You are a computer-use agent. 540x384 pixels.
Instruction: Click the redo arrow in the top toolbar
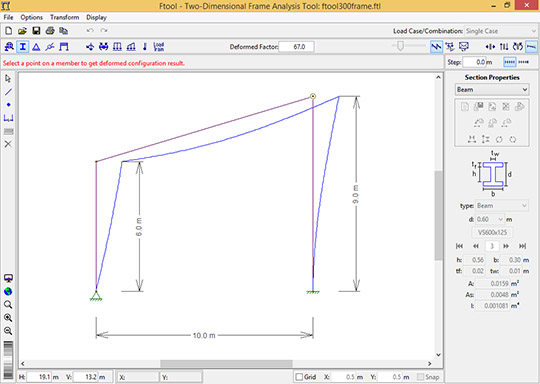[104, 31]
